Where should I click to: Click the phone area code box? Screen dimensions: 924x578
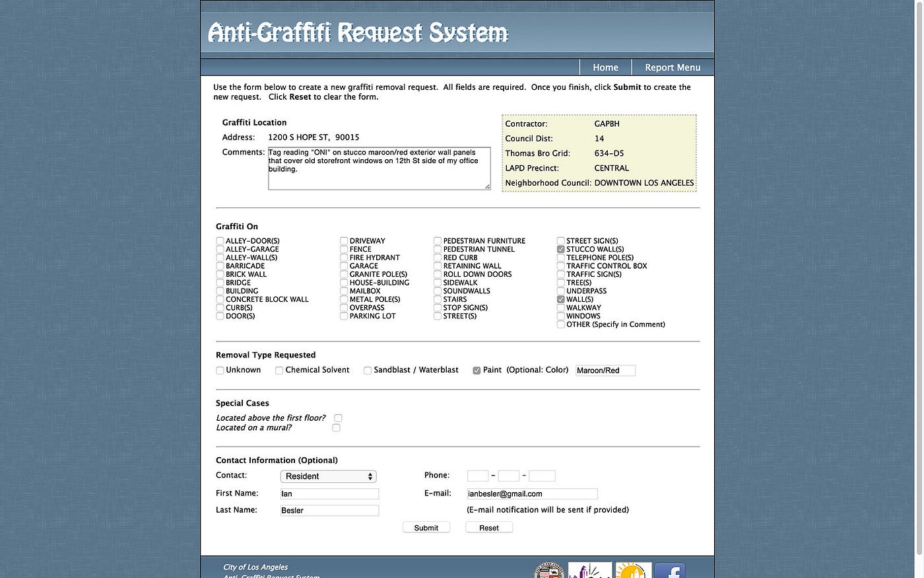tap(478, 476)
